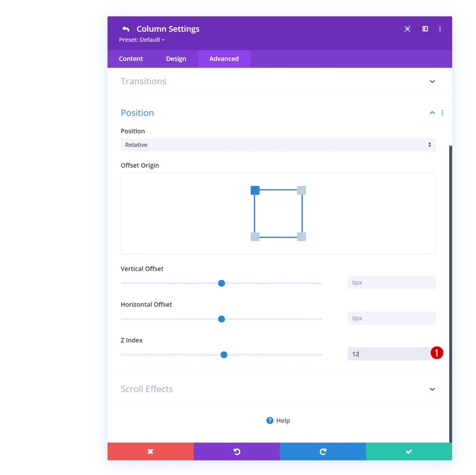Discard changes with the red X button
The height and width of the screenshot is (475, 476).
(x=150, y=451)
